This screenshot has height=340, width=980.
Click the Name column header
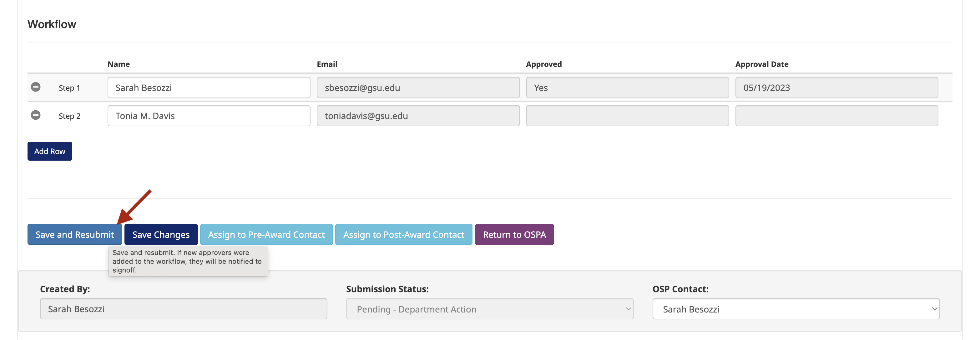119,64
